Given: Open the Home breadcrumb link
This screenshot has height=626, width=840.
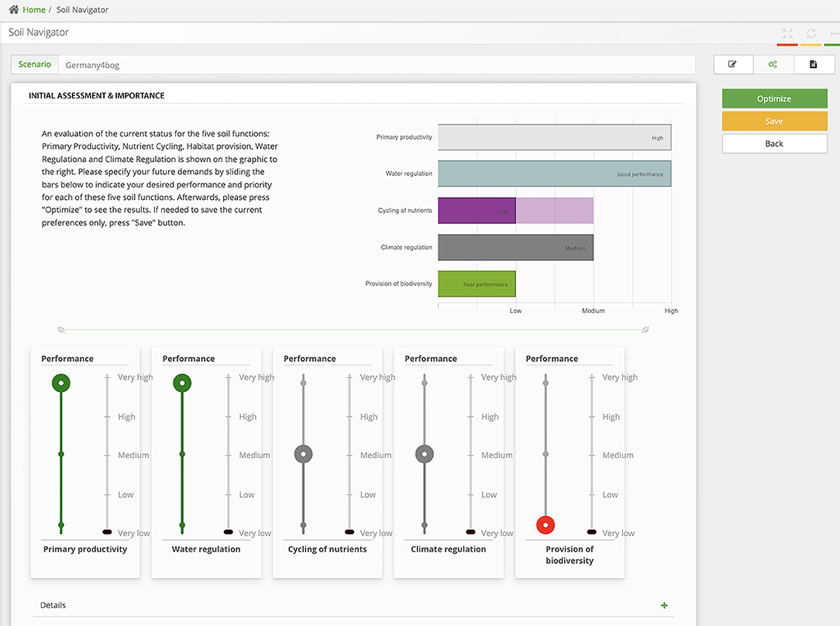Looking at the screenshot, I should point(34,9).
